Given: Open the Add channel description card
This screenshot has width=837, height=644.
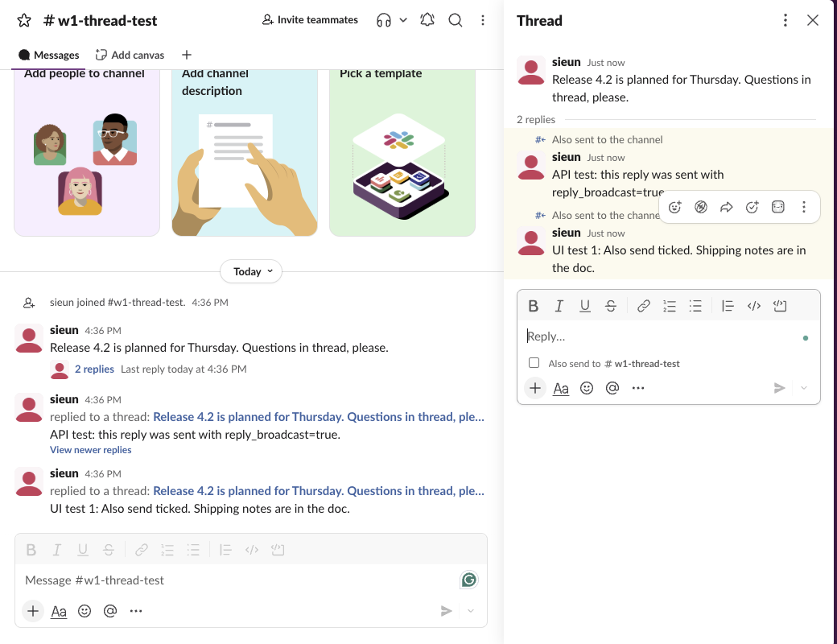Looking at the screenshot, I should point(245,153).
